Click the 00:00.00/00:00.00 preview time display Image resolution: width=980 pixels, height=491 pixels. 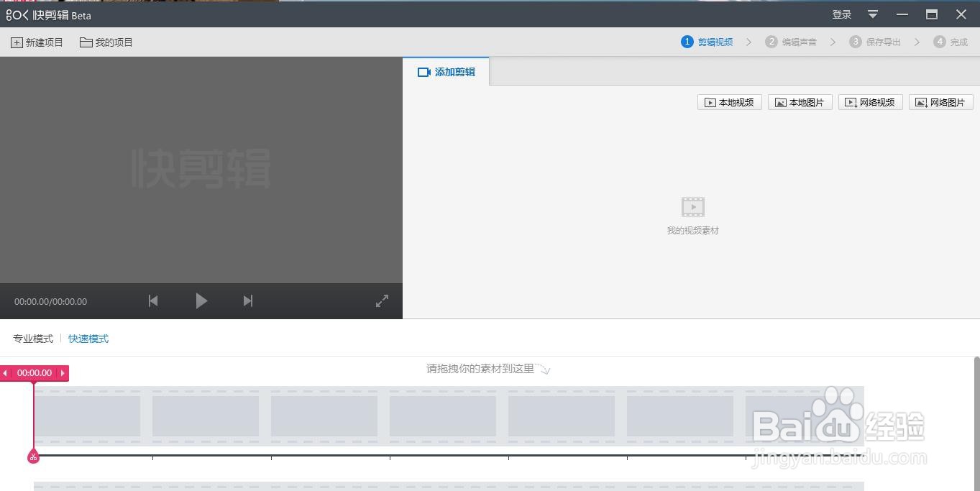click(x=50, y=302)
